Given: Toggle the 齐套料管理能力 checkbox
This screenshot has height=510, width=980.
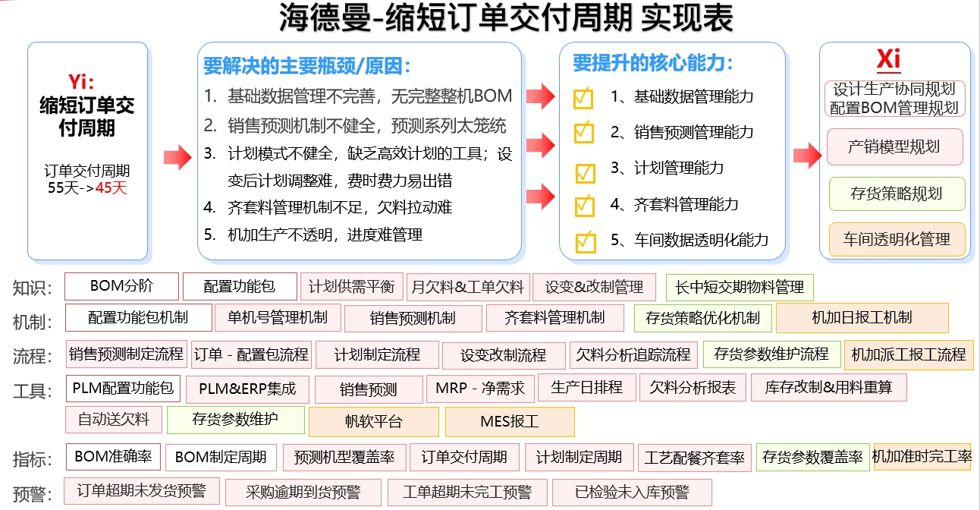Looking at the screenshot, I should click(584, 205).
